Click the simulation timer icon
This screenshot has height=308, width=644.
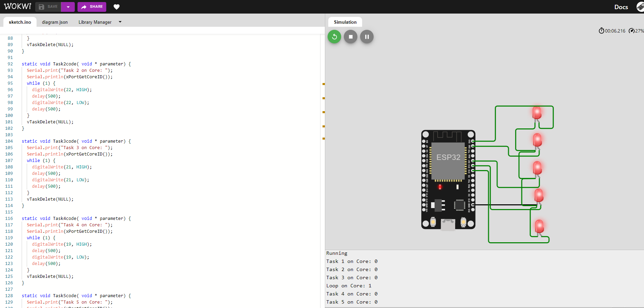point(601,31)
